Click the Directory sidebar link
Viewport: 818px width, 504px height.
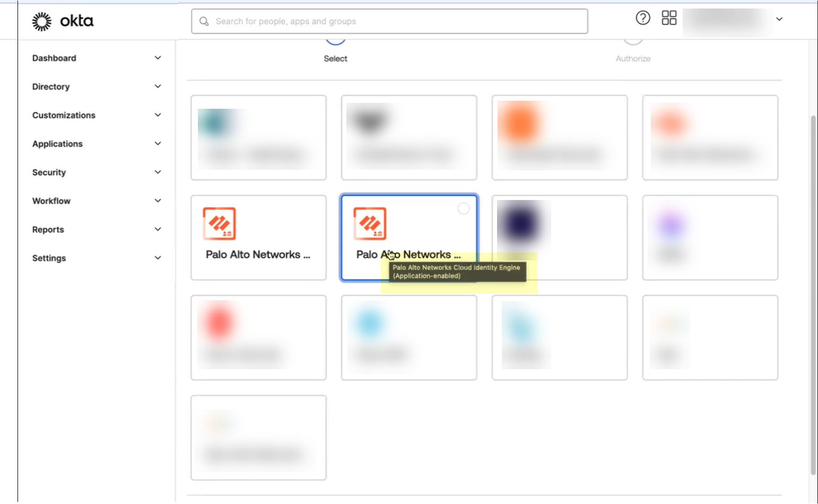[50, 86]
